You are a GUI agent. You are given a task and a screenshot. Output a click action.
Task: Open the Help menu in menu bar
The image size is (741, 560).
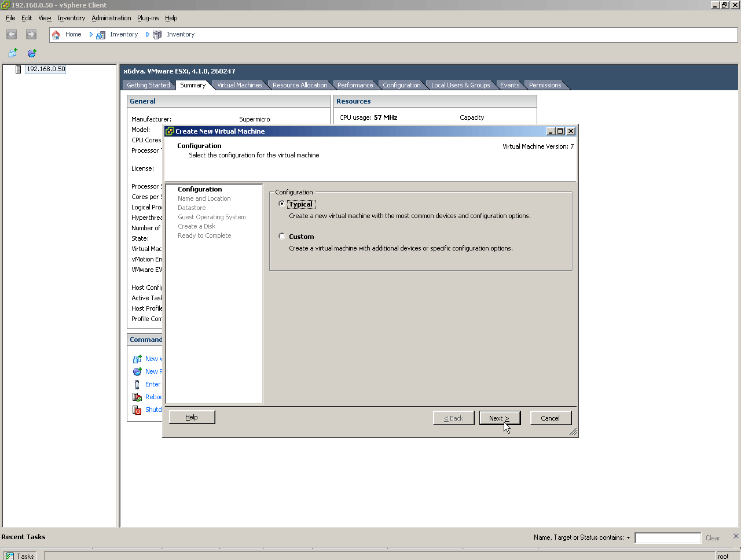point(171,18)
